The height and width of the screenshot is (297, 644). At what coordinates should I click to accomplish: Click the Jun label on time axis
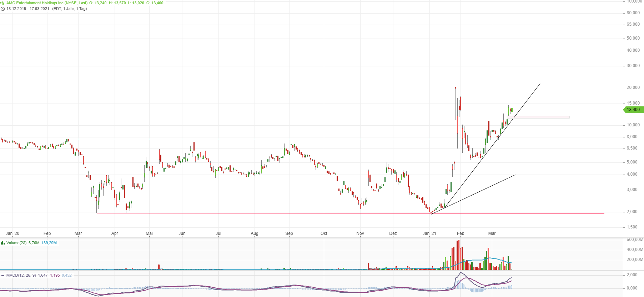coord(182,233)
